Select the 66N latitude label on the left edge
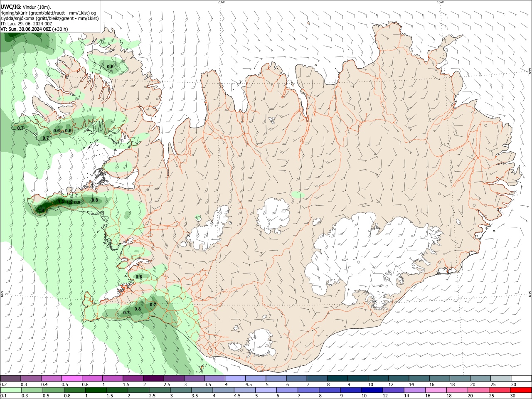 click(2, 71)
